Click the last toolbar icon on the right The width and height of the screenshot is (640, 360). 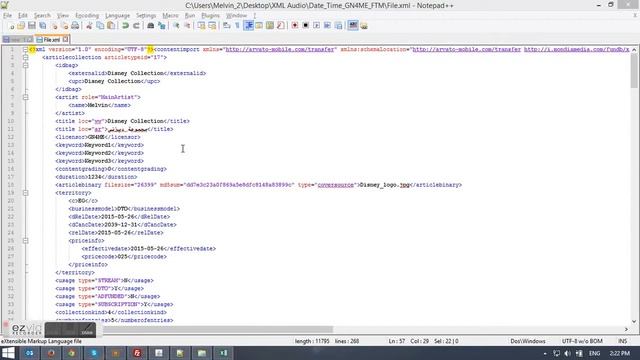tap(364, 26)
